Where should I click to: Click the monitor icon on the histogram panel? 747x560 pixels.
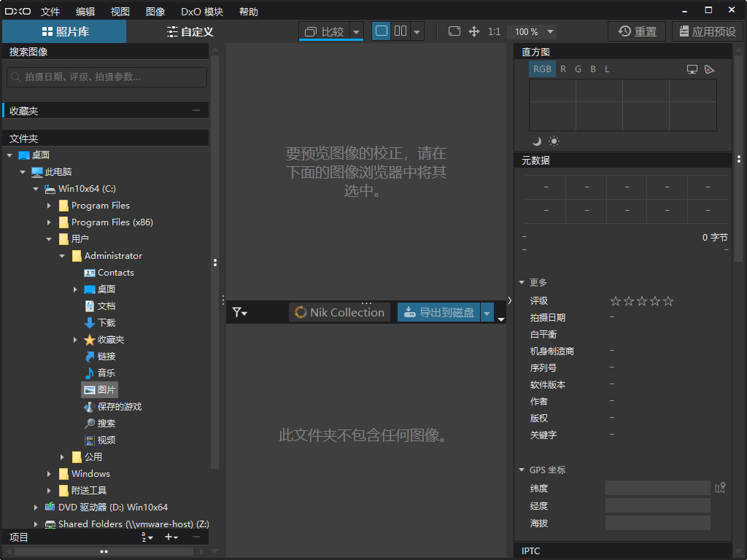(x=691, y=69)
